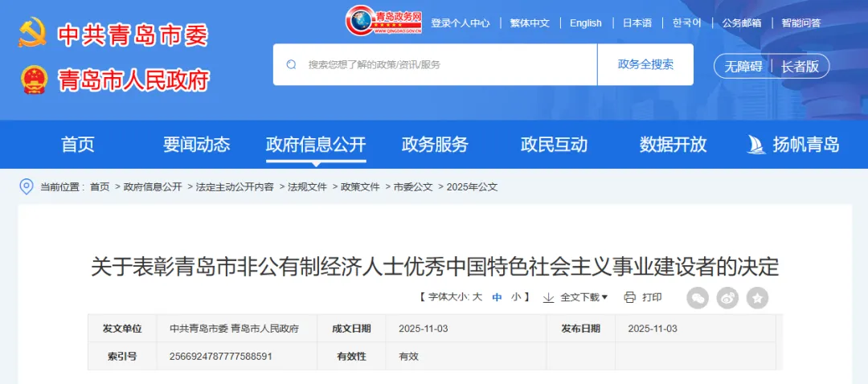
Task: Set font size to 小
Action: 516,297
